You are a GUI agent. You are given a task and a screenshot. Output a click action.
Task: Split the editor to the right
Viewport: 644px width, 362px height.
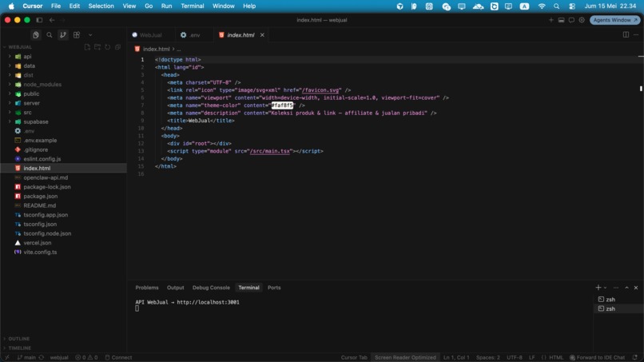click(x=626, y=35)
